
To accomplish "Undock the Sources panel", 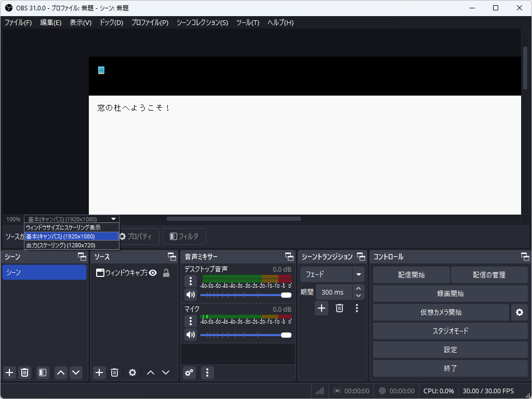I will 172,257.
